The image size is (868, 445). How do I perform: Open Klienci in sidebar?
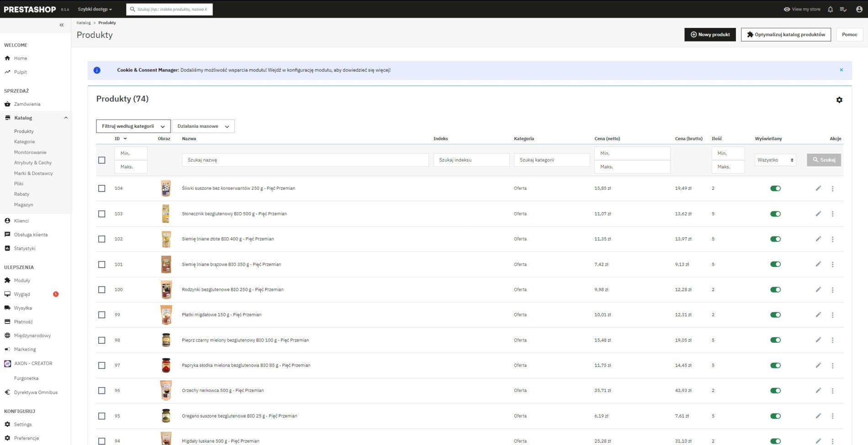click(x=21, y=221)
